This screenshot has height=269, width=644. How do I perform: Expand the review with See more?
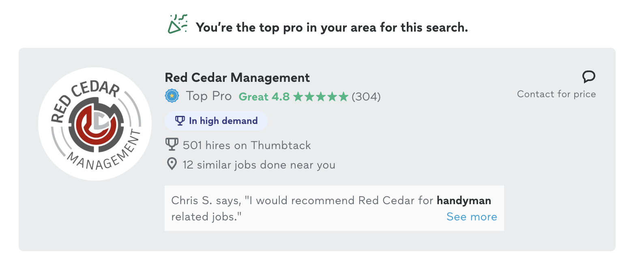[x=472, y=217]
